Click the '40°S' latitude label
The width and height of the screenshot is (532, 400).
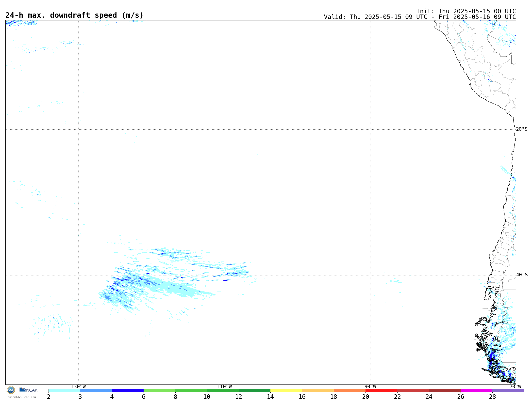point(522,275)
